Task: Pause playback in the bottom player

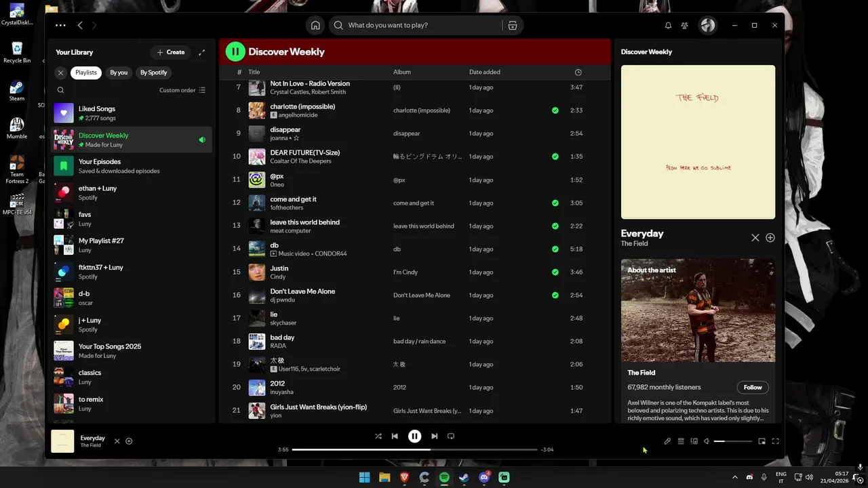Action: pos(414,436)
